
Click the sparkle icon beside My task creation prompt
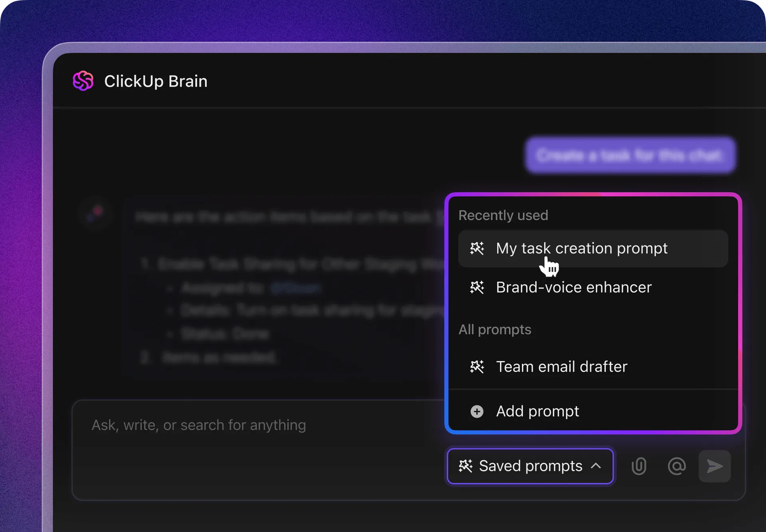(477, 248)
